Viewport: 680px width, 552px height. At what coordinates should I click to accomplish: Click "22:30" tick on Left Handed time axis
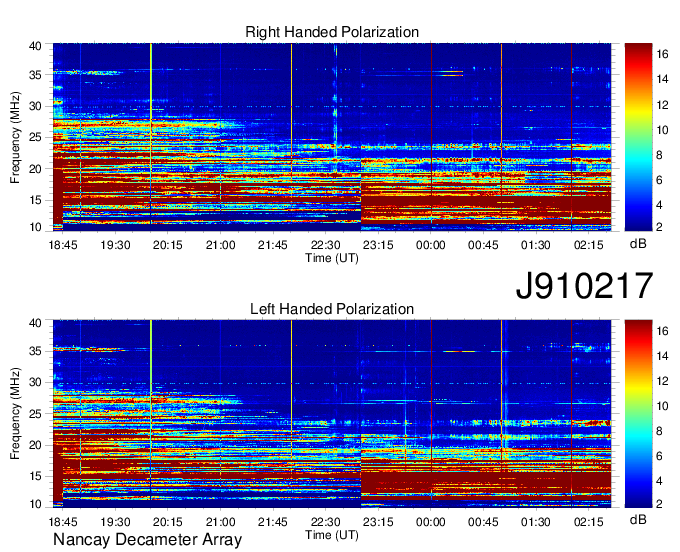[x=325, y=522]
